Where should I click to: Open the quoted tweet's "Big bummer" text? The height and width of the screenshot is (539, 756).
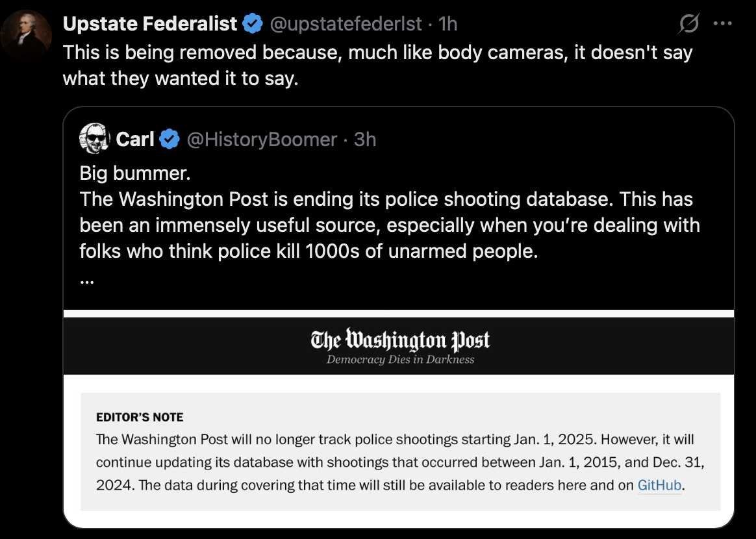(x=135, y=173)
